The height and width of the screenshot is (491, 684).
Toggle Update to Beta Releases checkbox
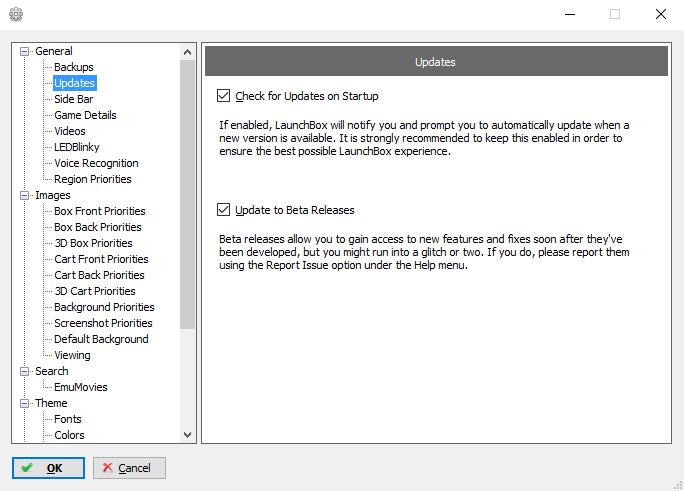(x=223, y=210)
